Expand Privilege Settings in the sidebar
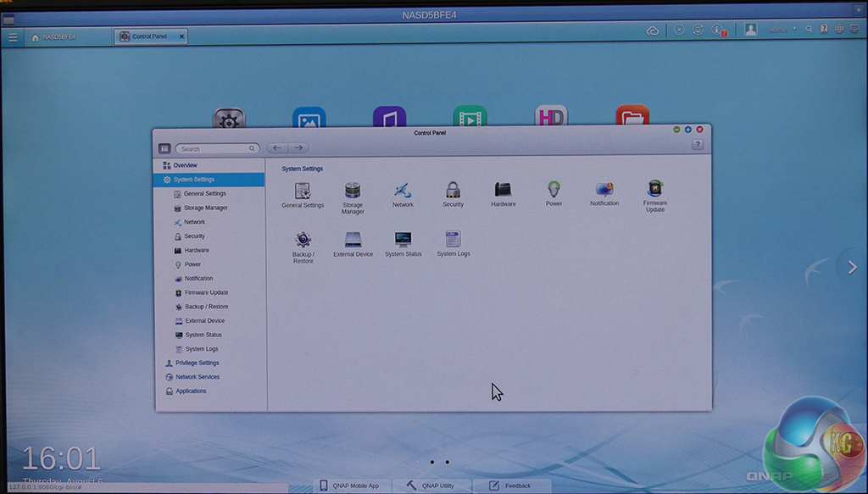The width and height of the screenshot is (868, 494). click(x=197, y=363)
